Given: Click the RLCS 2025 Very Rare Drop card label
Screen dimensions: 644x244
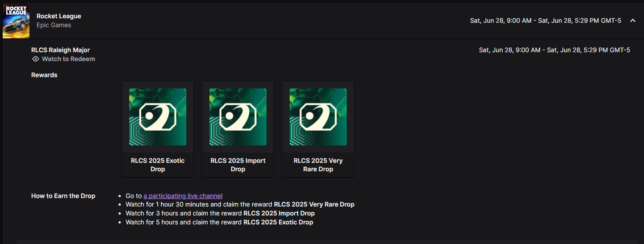Looking at the screenshot, I should pos(318,165).
